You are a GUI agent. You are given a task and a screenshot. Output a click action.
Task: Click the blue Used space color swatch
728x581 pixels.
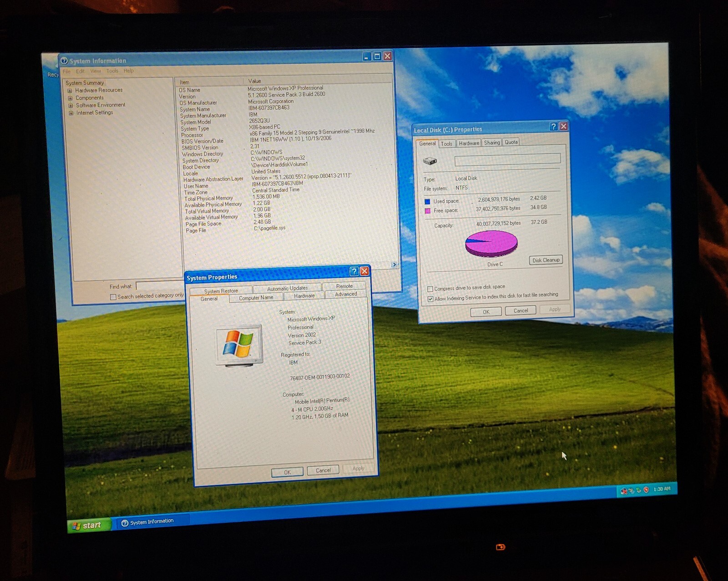427,202
